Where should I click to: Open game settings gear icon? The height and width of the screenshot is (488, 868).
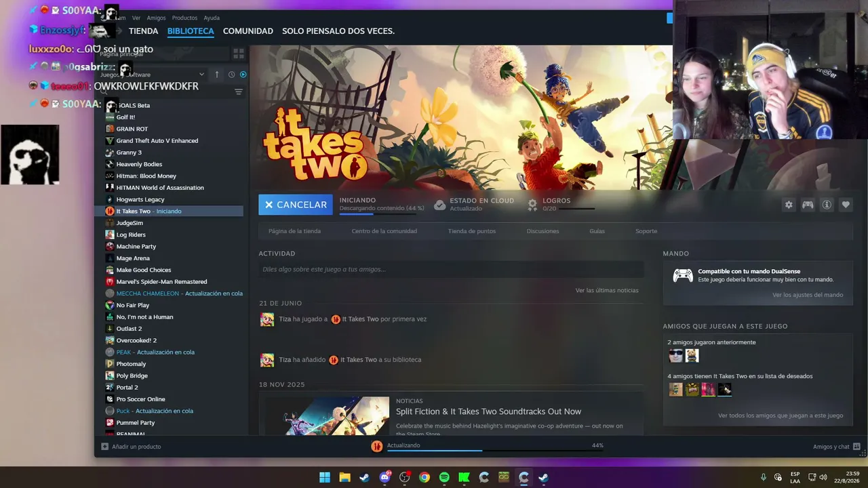point(789,205)
